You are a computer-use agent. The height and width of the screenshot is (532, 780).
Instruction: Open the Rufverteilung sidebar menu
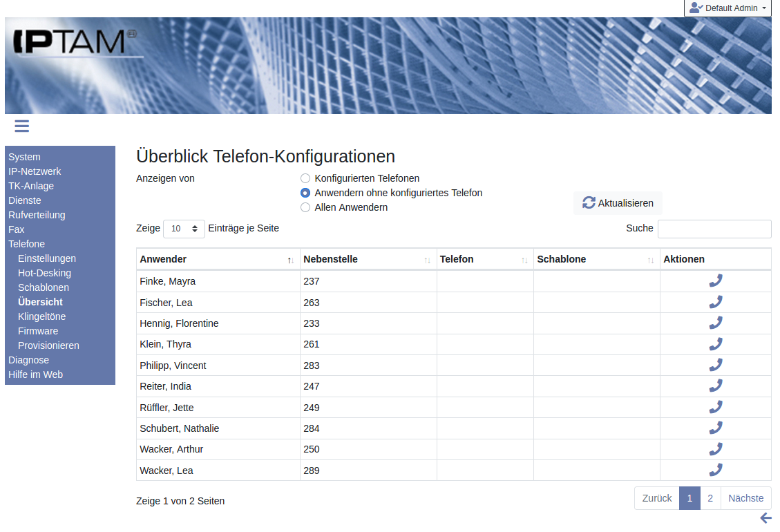(x=37, y=215)
